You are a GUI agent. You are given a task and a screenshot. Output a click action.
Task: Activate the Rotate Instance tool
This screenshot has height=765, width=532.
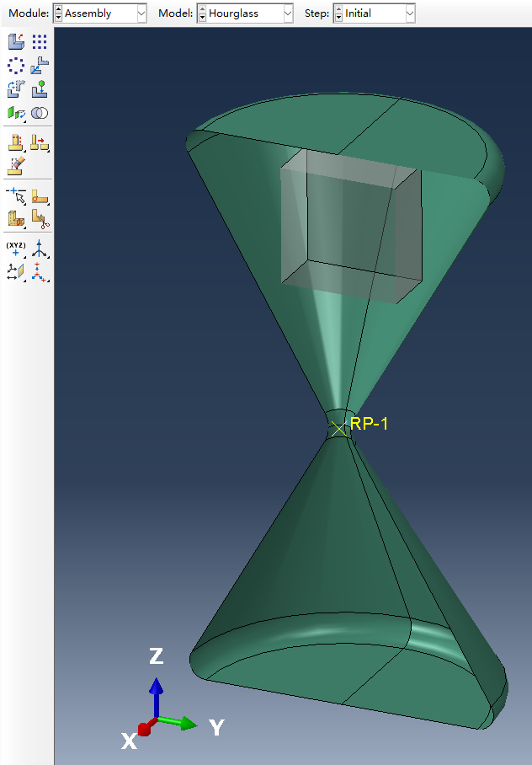pos(16,88)
